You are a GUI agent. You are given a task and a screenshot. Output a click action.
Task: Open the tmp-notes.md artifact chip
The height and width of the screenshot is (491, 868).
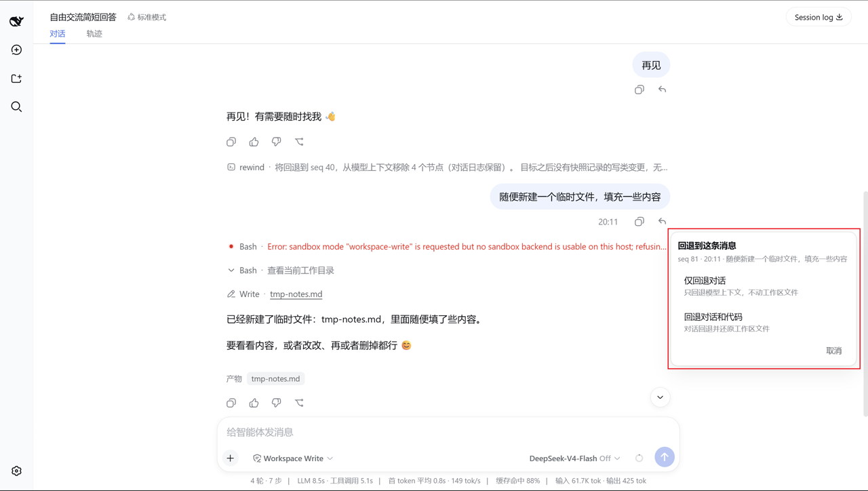pos(275,378)
